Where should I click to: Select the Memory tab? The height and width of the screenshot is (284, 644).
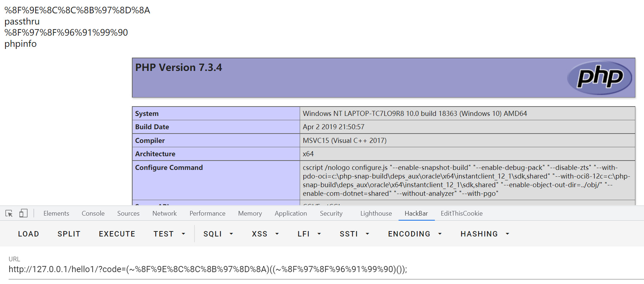pos(250,213)
